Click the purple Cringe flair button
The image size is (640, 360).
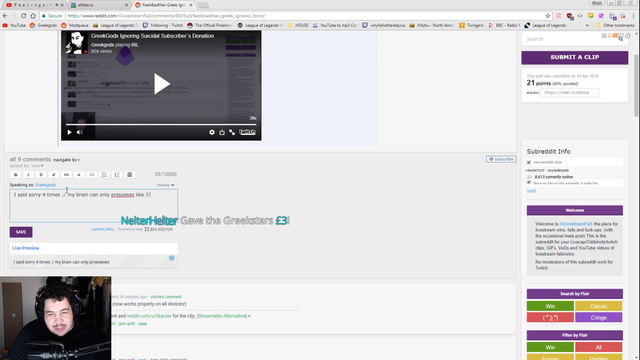pos(599,318)
